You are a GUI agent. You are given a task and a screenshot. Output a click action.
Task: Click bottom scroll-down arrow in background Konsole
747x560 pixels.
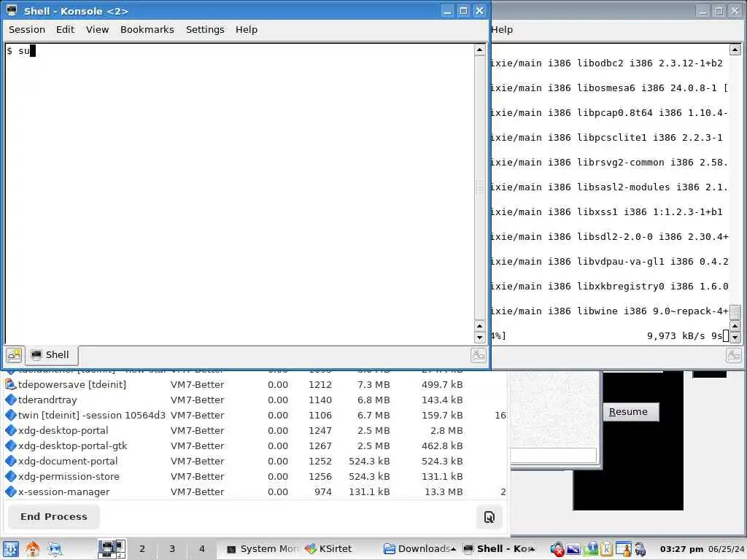735,338
